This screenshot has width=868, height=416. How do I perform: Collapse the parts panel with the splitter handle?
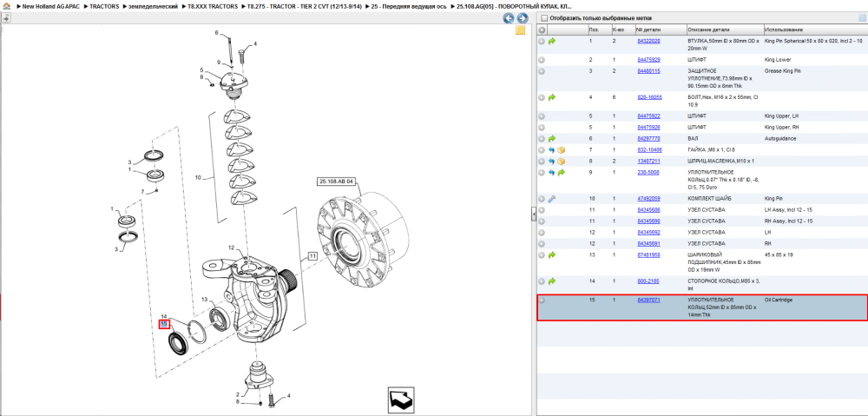[x=534, y=214]
